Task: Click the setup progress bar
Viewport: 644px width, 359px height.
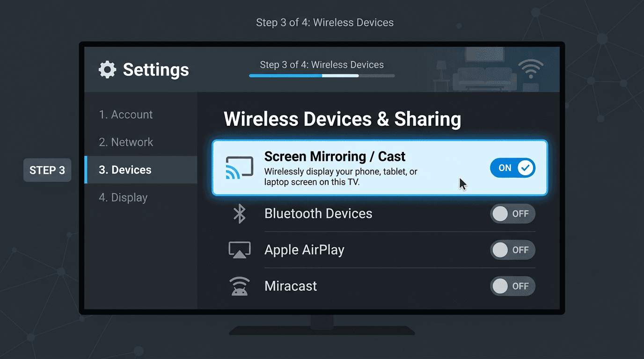Action: pos(322,75)
